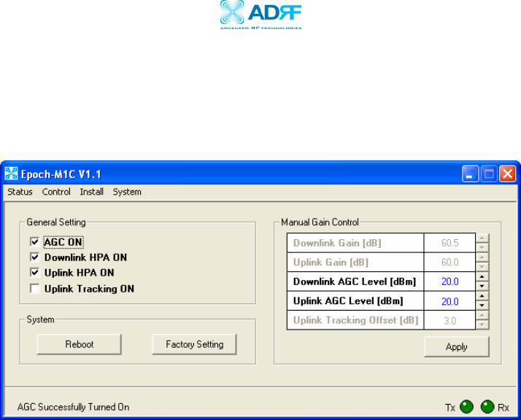521x420 pixels.
Task: Decrease Downlink Gain with down arrow
Action: click(482, 247)
